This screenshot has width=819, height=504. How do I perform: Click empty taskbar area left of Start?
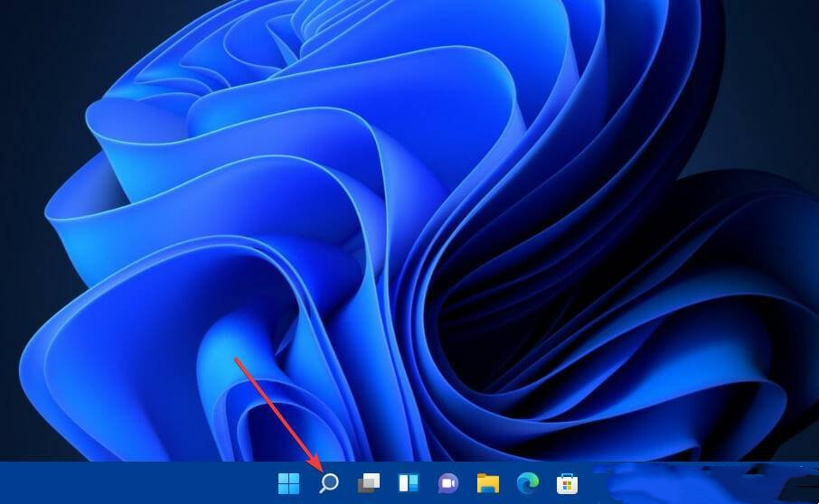tap(136, 483)
